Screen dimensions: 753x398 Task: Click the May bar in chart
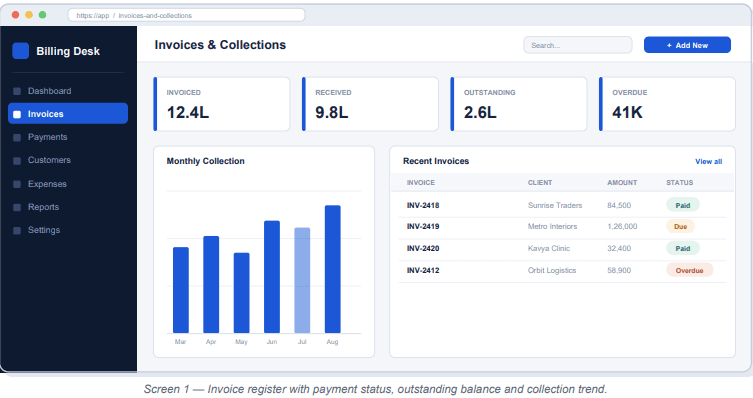pyautogui.click(x=242, y=293)
